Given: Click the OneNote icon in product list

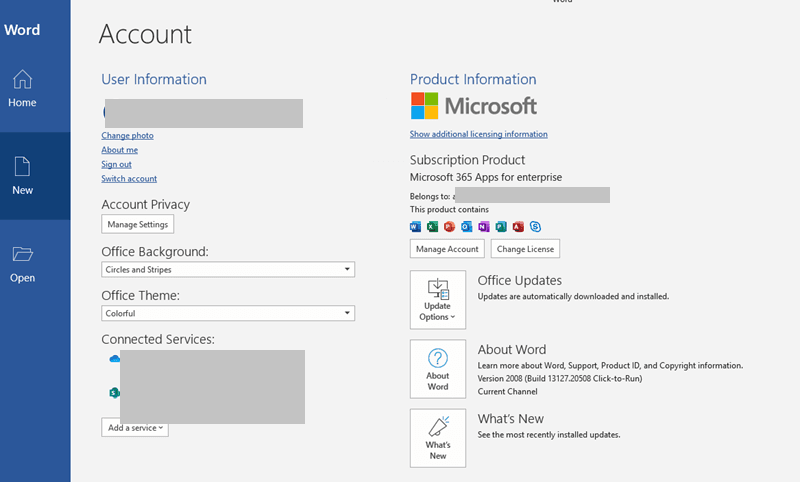Looking at the screenshot, I should tap(484, 226).
